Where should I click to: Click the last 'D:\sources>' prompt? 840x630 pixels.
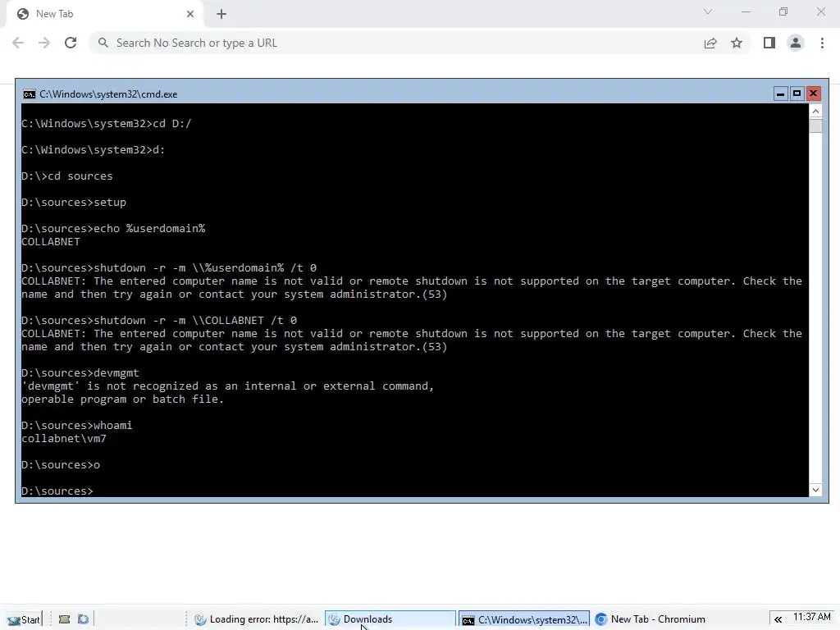click(57, 491)
